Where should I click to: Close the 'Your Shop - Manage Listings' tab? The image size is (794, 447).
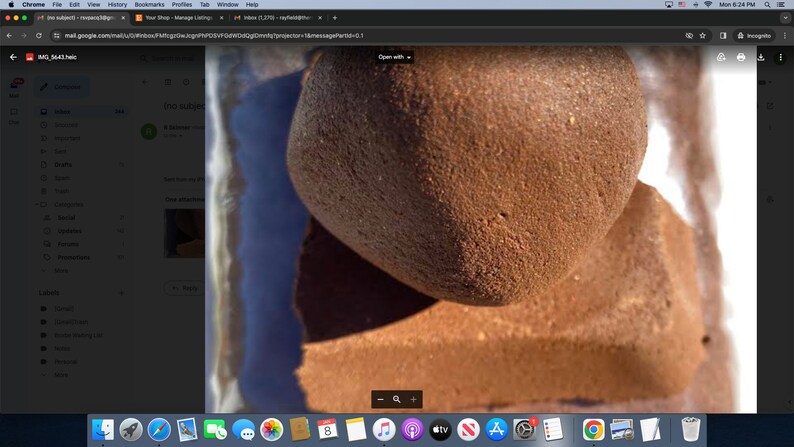(x=221, y=18)
